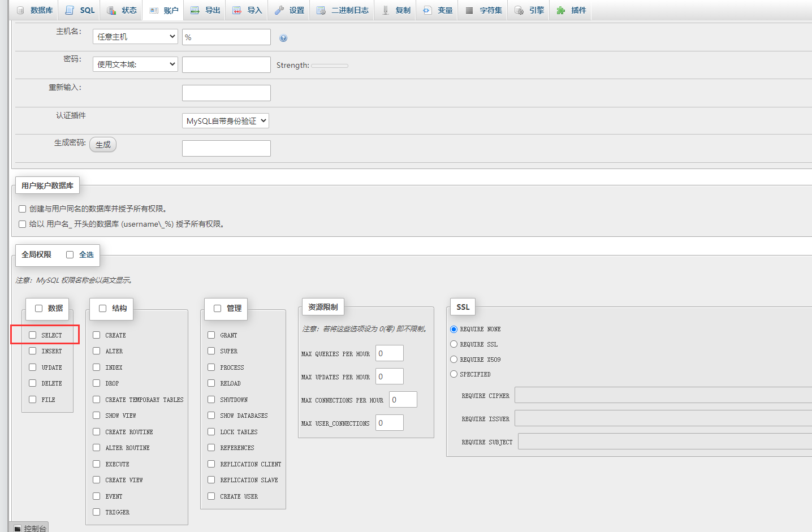
Task: Open the MySQL自带身份验证 plugin dropdown
Action: (226, 121)
